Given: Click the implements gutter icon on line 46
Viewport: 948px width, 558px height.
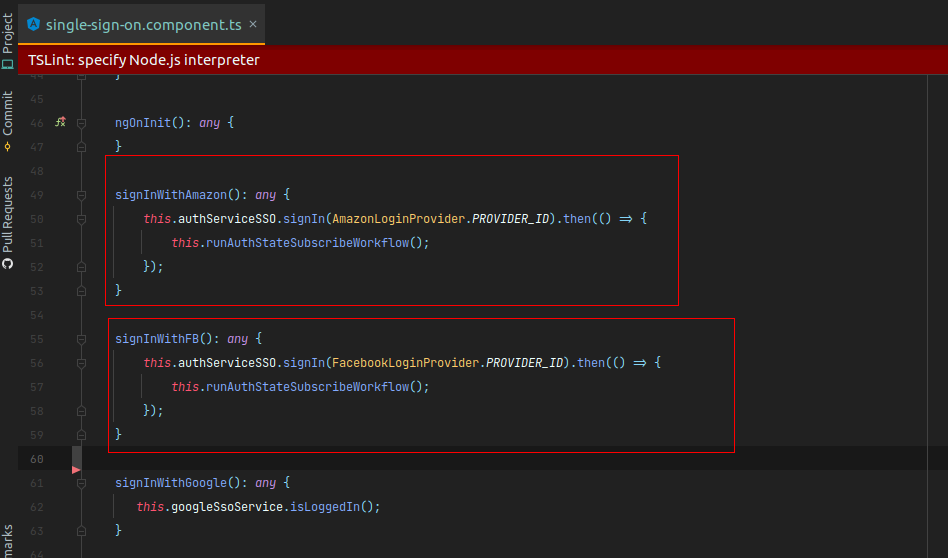Looking at the screenshot, I should (60, 122).
